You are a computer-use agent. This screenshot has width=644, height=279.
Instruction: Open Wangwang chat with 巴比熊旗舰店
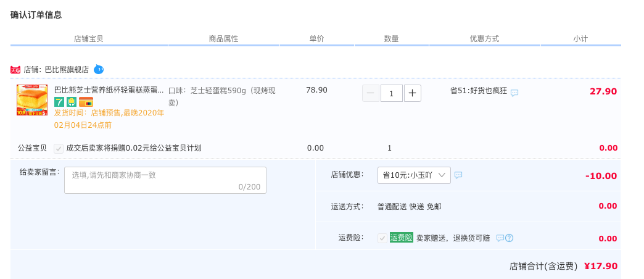(x=99, y=70)
